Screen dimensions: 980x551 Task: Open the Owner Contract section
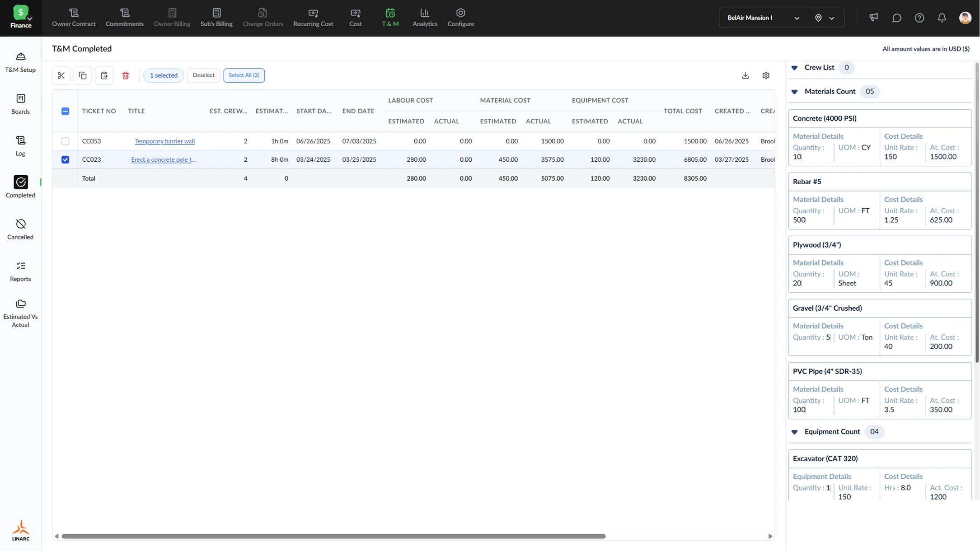point(74,18)
